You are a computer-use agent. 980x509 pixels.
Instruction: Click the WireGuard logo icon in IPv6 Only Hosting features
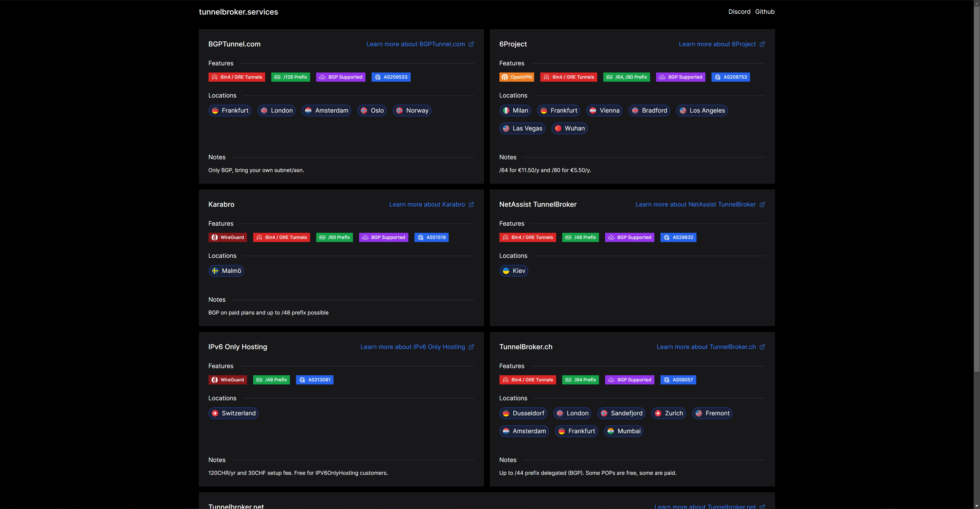pyautogui.click(x=215, y=380)
